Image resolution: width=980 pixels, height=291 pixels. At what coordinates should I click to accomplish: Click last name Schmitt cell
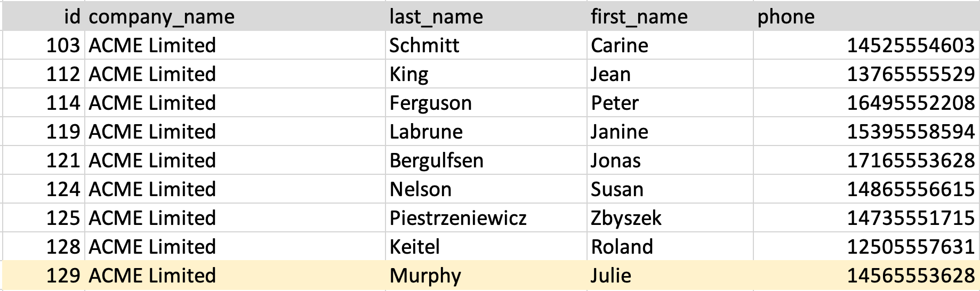424,45
